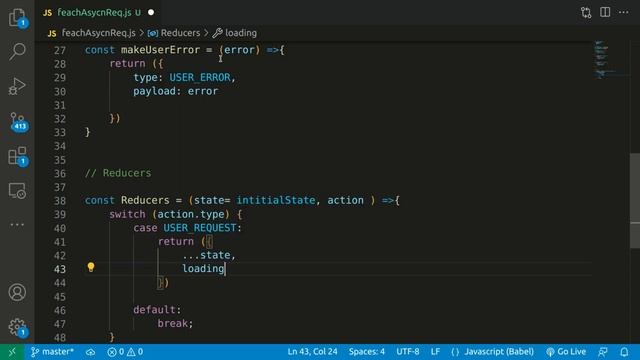This screenshot has width=640, height=360.
Task: Click Ln 43, Col 24 go to line
Action: 312,352
